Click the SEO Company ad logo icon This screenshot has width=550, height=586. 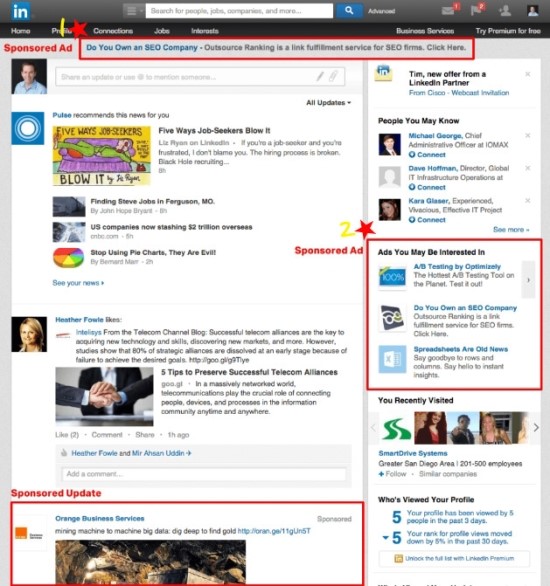[x=392, y=318]
